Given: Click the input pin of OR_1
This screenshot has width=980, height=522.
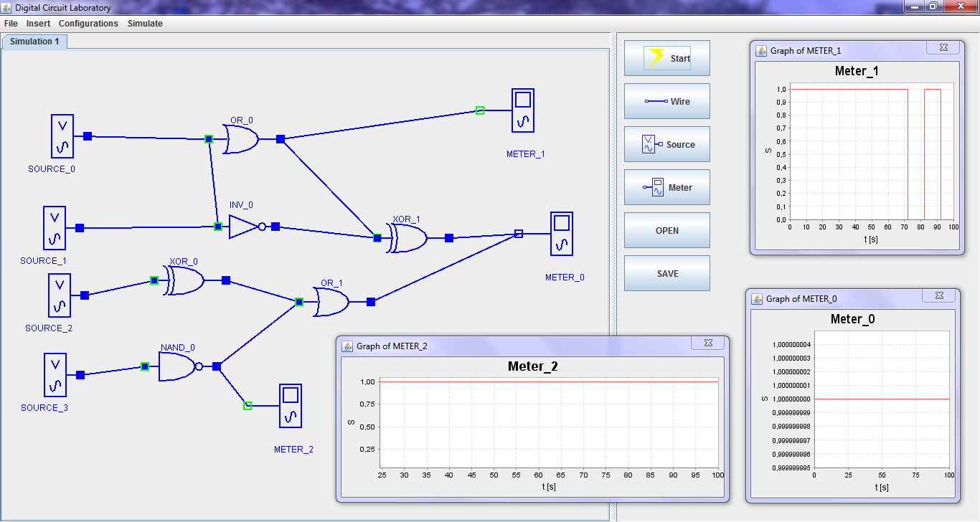Looking at the screenshot, I should (x=299, y=302).
